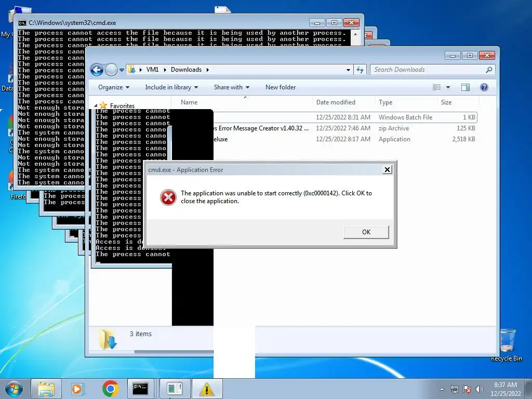Select the 2,518 KB Application file row
Viewport: 532px width, 399px height.
pyautogui.click(x=344, y=139)
